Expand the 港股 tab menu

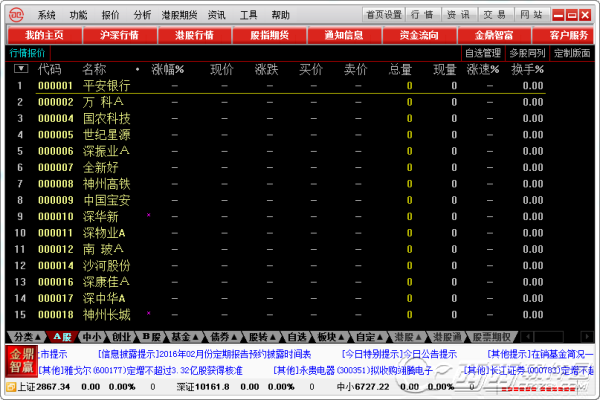[407, 337]
